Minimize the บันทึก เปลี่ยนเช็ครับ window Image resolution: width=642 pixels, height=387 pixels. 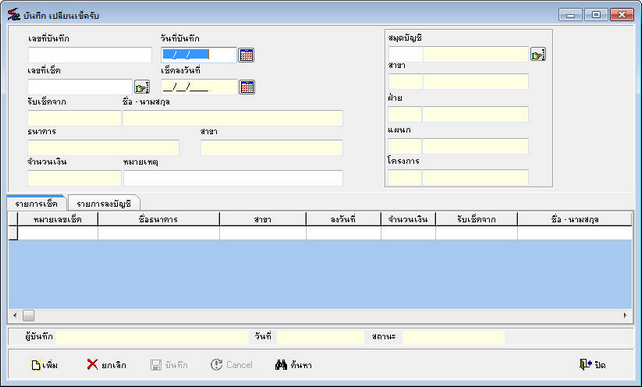(x=570, y=15)
